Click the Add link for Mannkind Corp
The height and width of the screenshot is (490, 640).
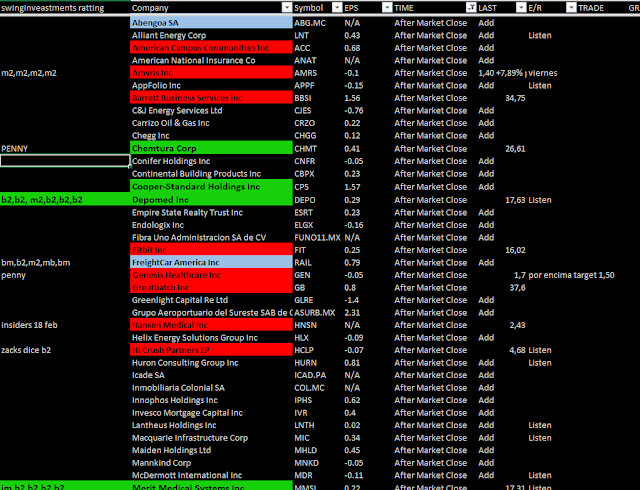coord(486,463)
